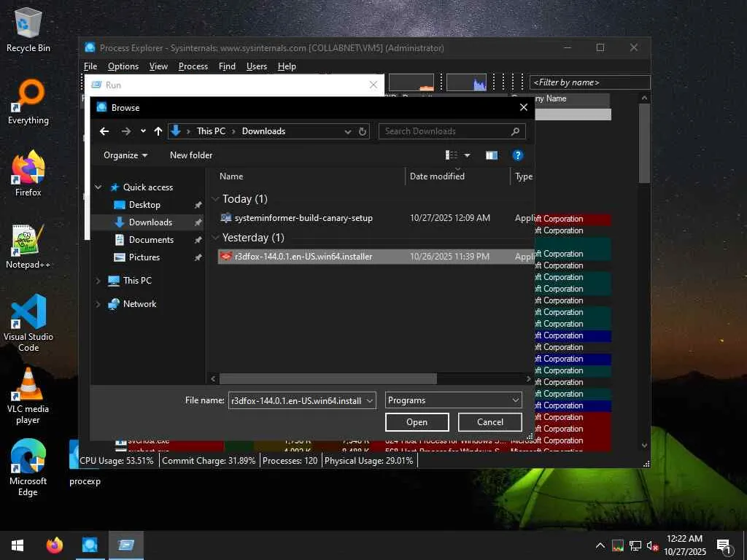Click the Open button in Browse dialog

coord(417,422)
